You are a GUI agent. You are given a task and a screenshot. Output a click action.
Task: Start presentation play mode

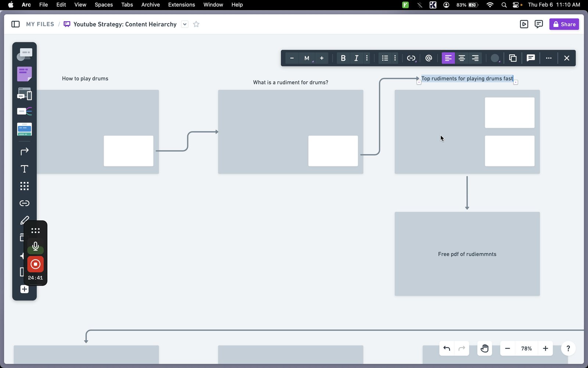[x=524, y=24]
